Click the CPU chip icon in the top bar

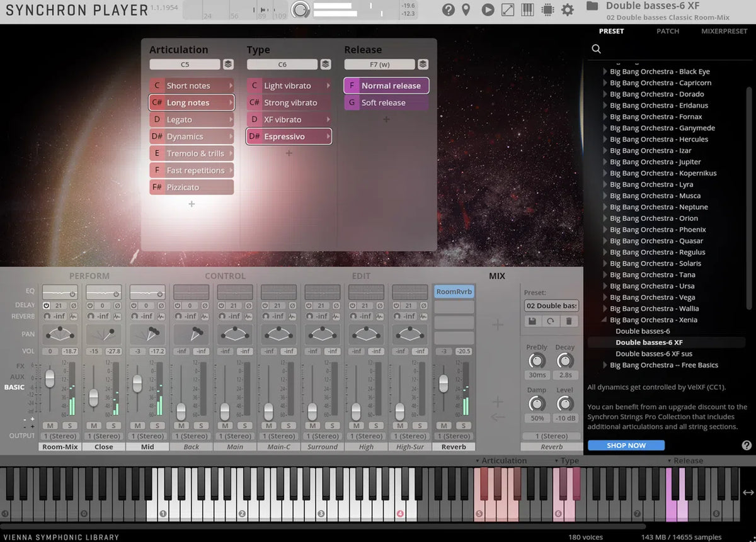tap(547, 9)
